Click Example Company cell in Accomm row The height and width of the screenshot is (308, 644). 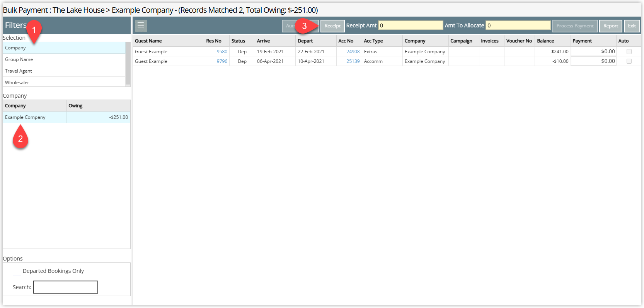425,61
